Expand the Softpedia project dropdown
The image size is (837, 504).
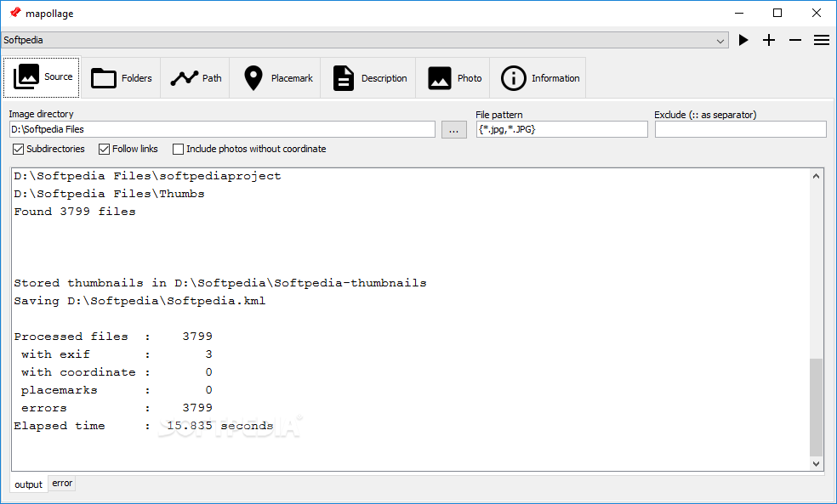(x=365, y=40)
